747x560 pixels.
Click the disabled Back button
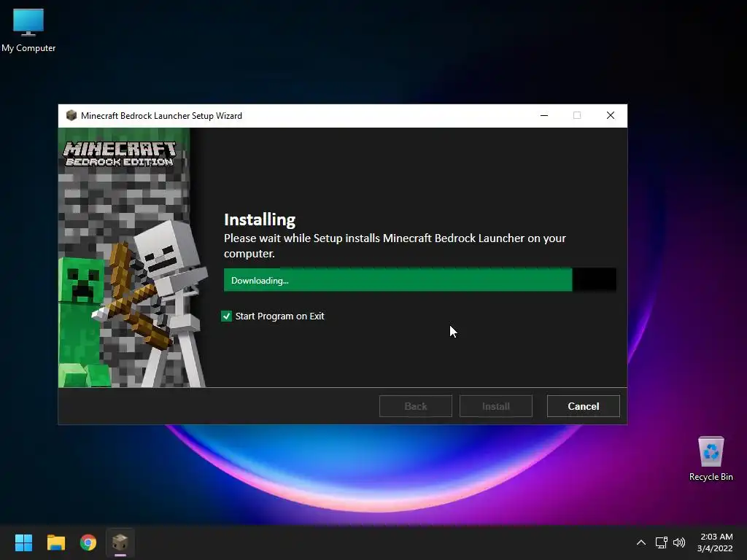(x=415, y=406)
